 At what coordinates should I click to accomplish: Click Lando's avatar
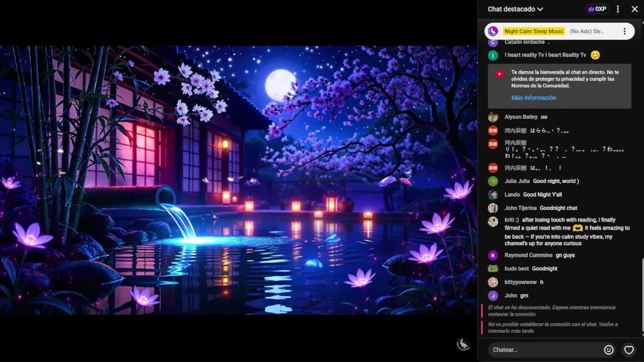pos(493,195)
